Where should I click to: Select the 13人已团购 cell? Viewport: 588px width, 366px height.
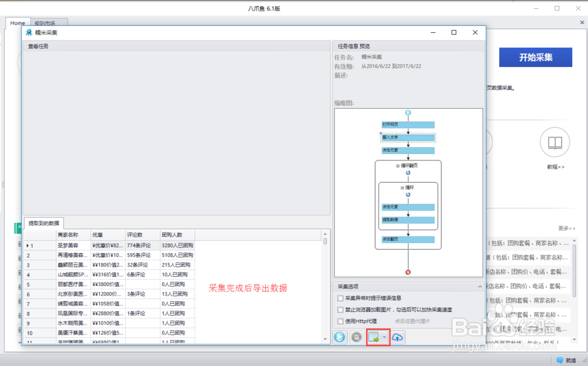coord(178,294)
